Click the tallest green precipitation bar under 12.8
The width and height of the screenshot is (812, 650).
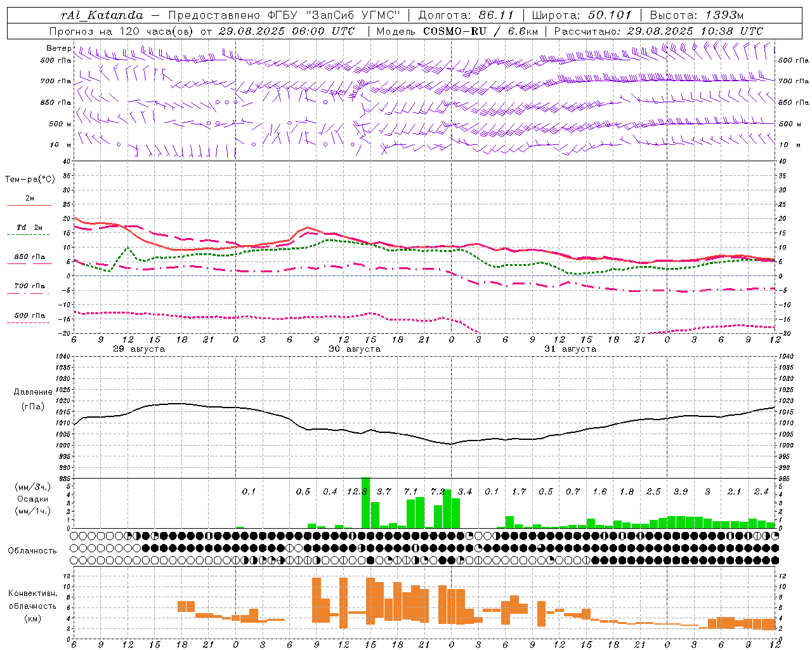(x=366, y=503)
